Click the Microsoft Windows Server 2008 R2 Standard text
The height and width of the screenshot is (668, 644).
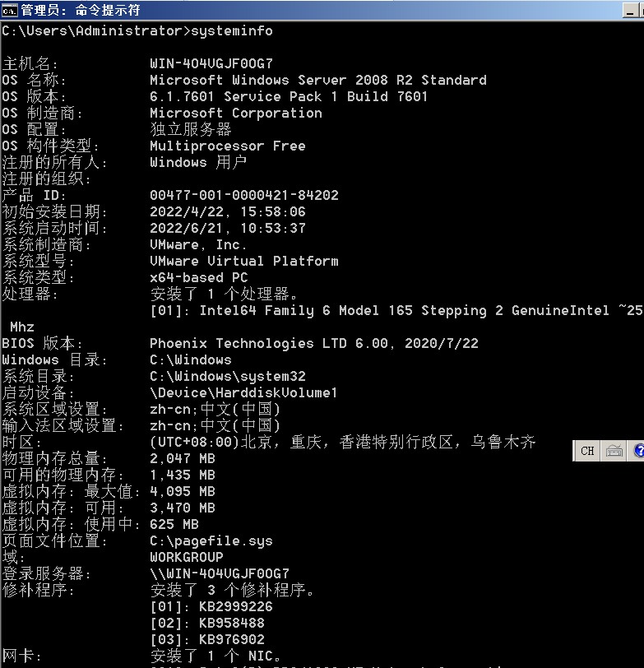(x=317, y=80)
